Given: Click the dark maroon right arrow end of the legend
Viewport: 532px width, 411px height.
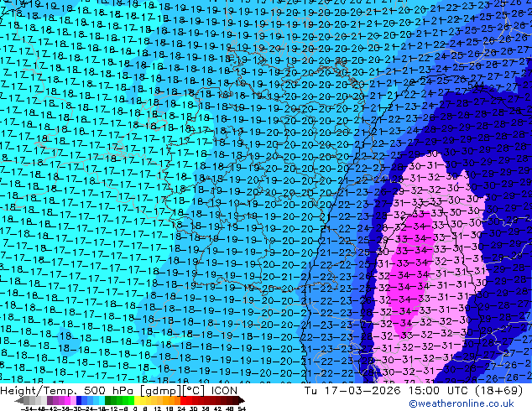Looking at the screenshot, I should coord(241,401).
